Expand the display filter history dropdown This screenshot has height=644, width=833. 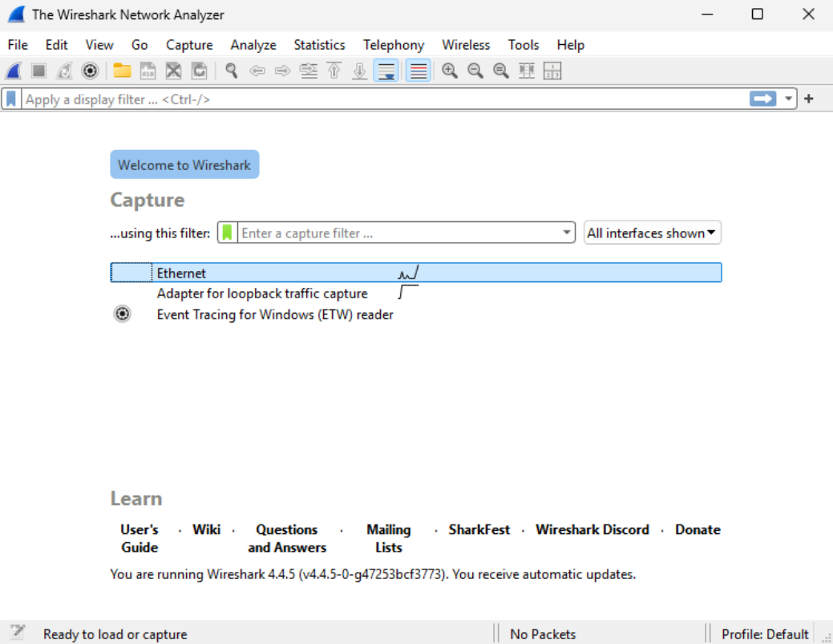point(788,99)
